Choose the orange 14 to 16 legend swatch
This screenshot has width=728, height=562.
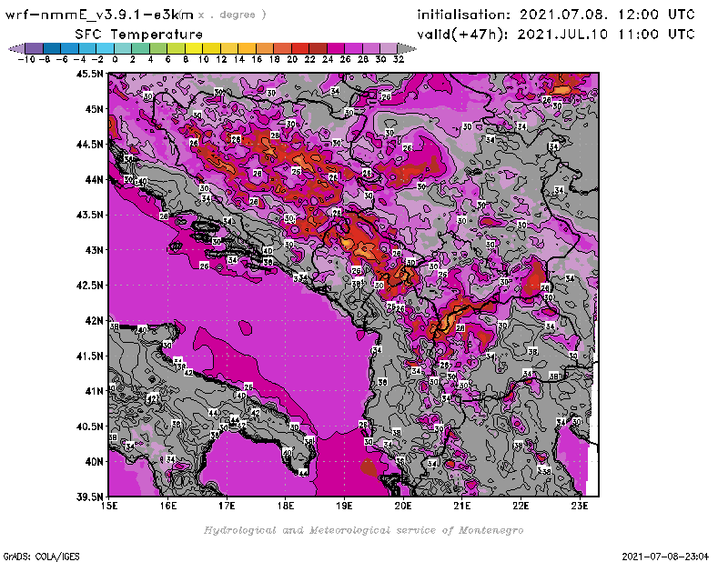[247, 48]
